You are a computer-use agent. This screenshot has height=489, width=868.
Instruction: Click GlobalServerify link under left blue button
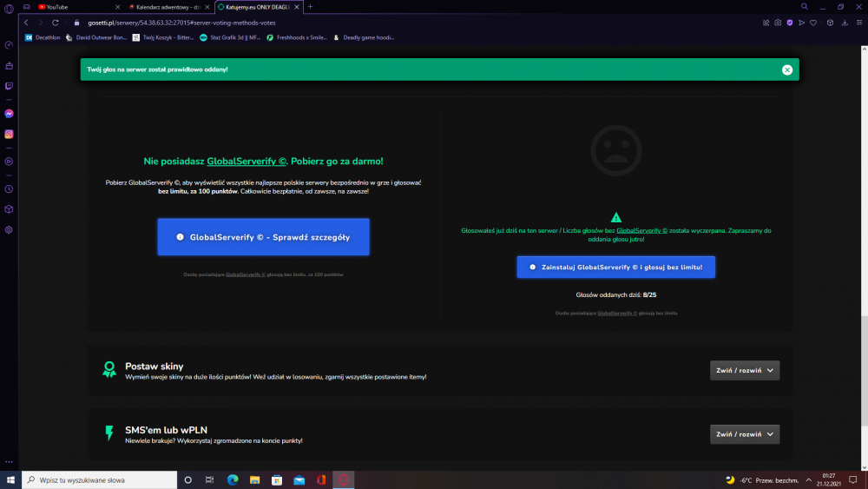point(246,274)
